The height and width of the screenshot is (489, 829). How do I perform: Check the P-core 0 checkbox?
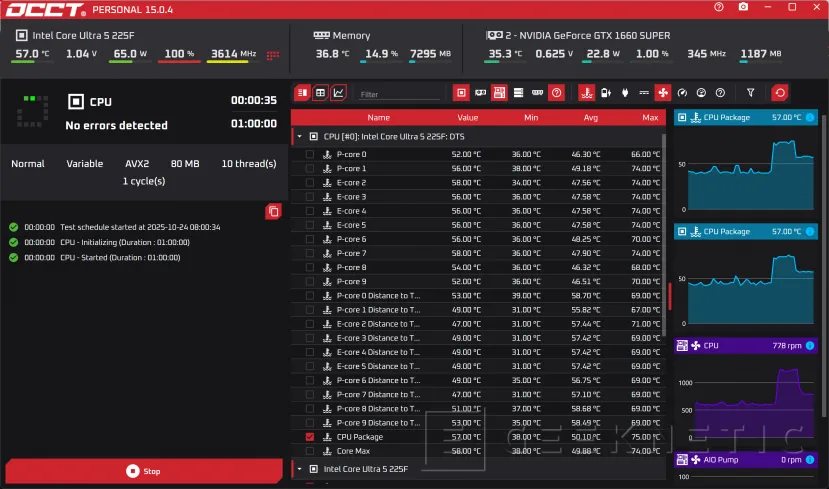(309, 155)
